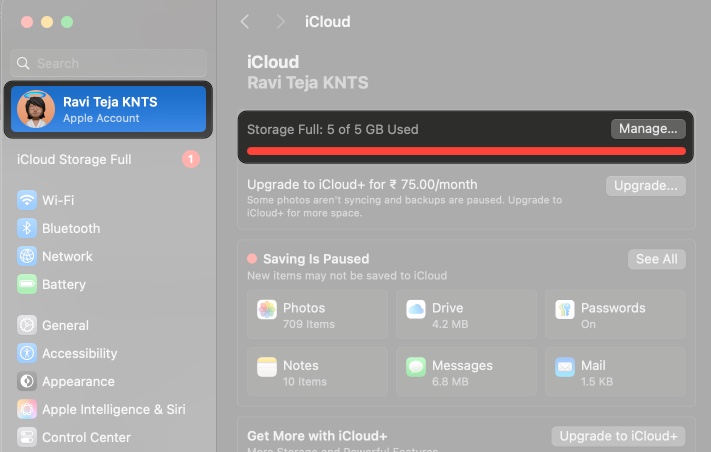Viewport: 711px width, 452px height.
Task: Open General settings in sidebar
Action: pos(65,325)
